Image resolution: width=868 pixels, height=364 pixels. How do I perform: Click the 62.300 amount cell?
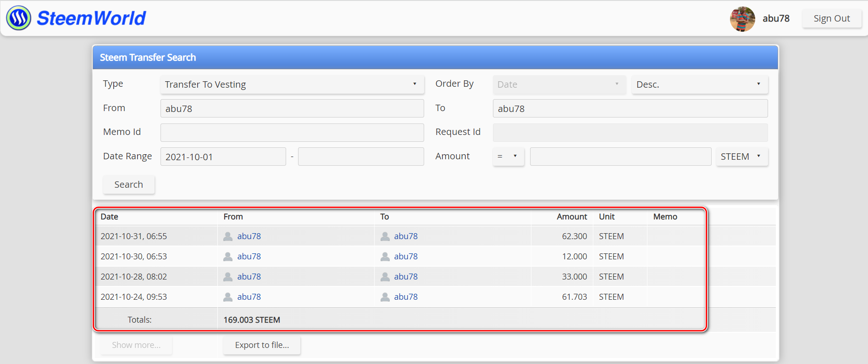[575, 236]
